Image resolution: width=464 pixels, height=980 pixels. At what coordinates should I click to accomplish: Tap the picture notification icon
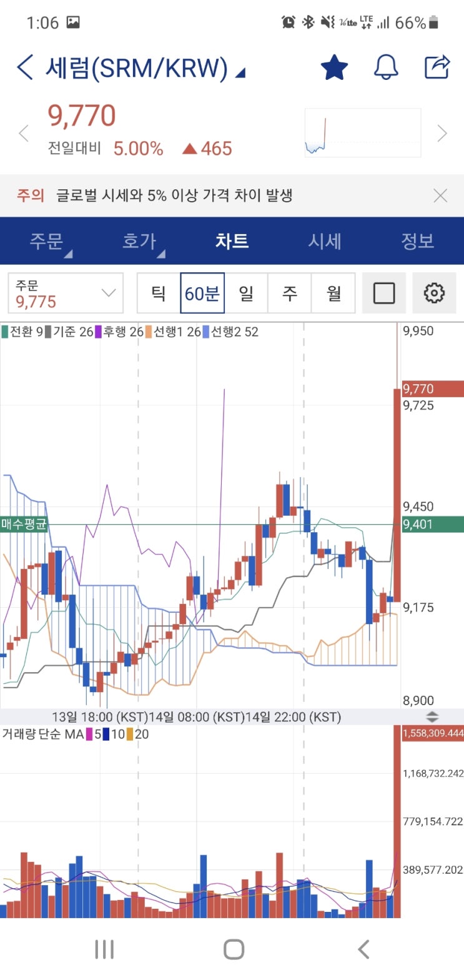(73, 22)
